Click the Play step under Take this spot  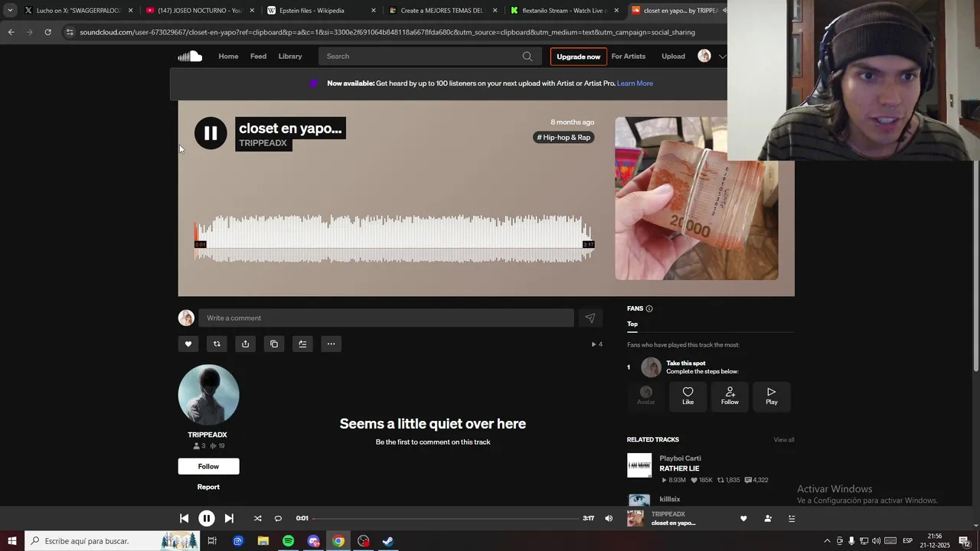coord(772,396)
